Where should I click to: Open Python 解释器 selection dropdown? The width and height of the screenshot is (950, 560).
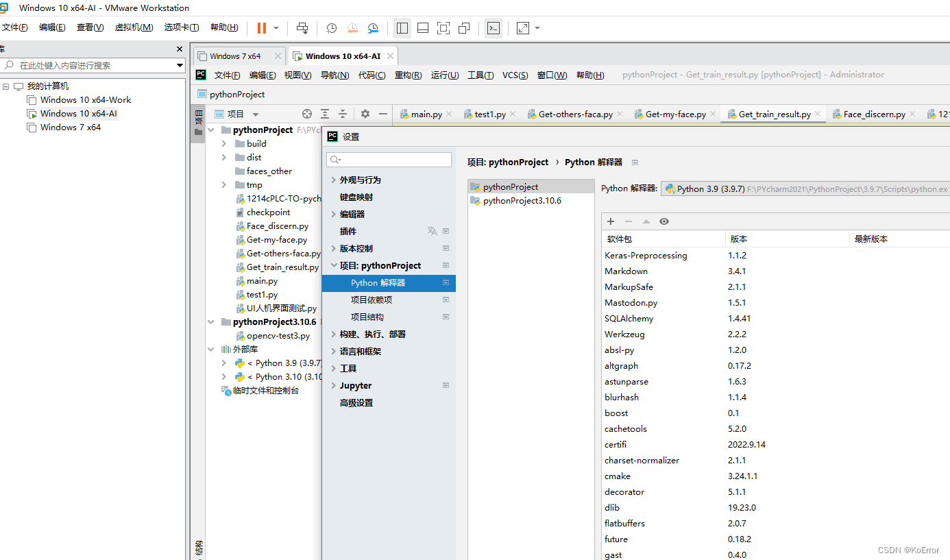coord(805,189)
